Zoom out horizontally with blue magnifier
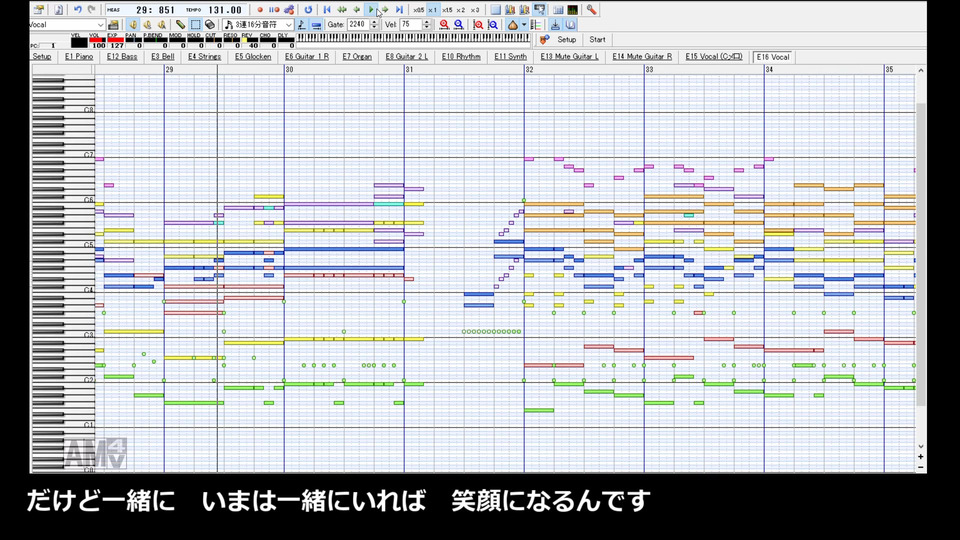This screenshot has height=540, width=960. click(459, 24)
